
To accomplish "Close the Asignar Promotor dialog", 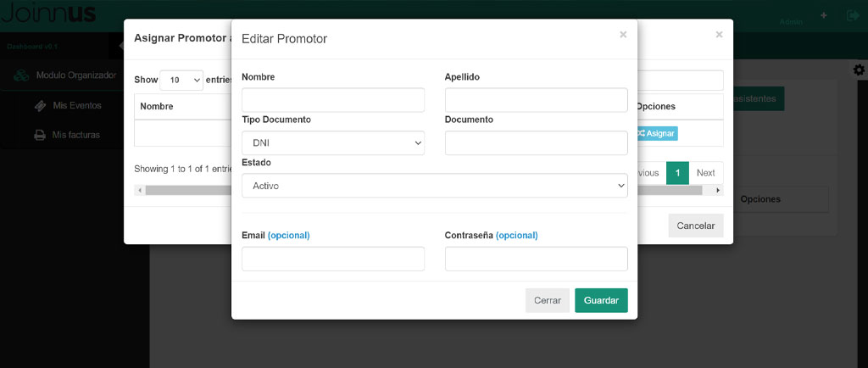I will point(719,35).
